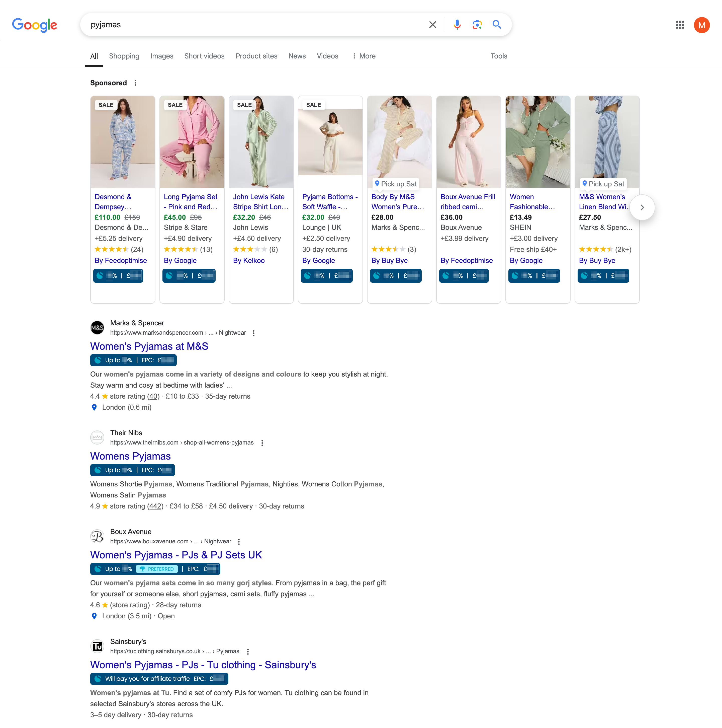The width and height of the screenshot is (722, 728).
Task: Open the options for the Their Nibs result
Action: (x=262, y=443)
